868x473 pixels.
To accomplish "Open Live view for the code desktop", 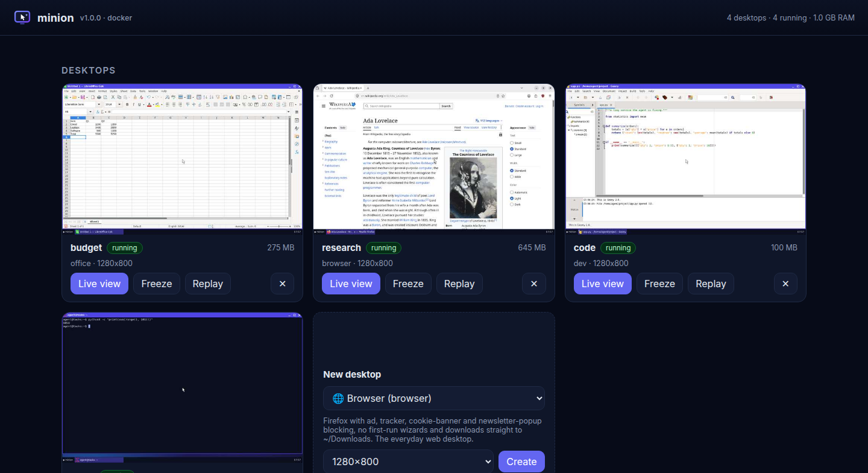I will click(x=603, y=284).
